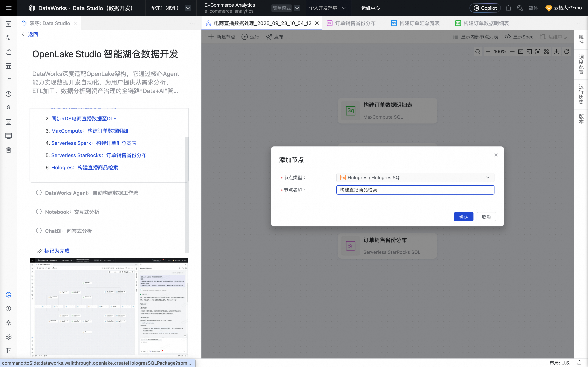Select the Notebook 交互式分析 radio option
Screen dimensions: 588x367
coord(39,212)
